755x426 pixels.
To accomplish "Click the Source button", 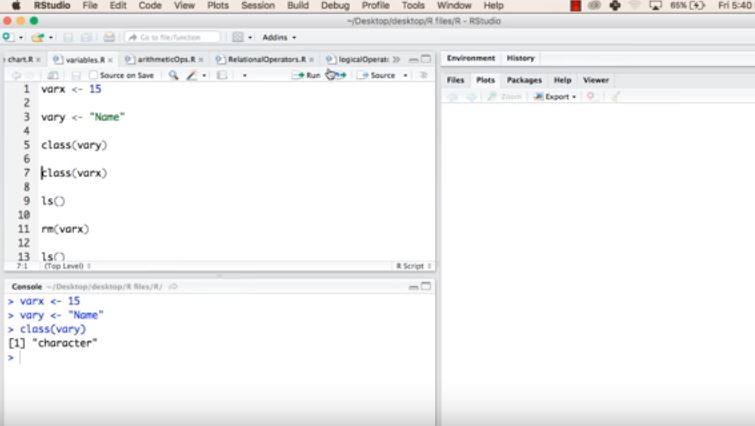I will pyautogui.click(x=378, y=75).
